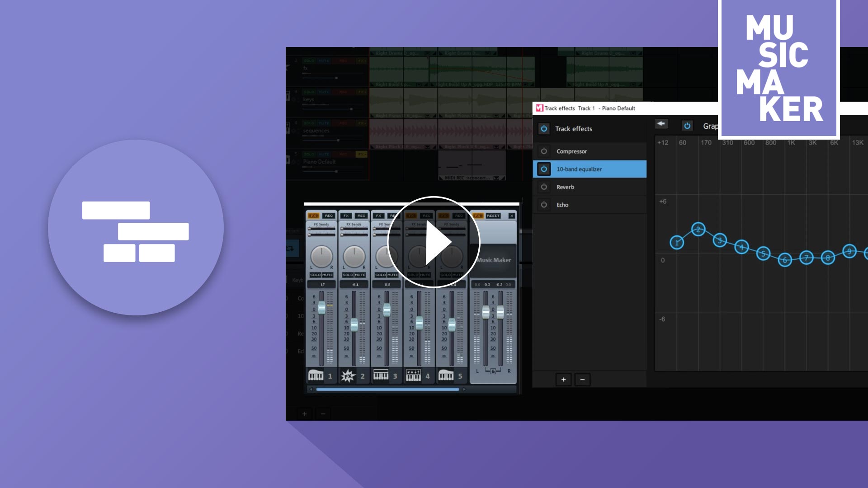Toggle the Track effects master power button
Screen dimensions: 868x488
click(x=544, y=128)
